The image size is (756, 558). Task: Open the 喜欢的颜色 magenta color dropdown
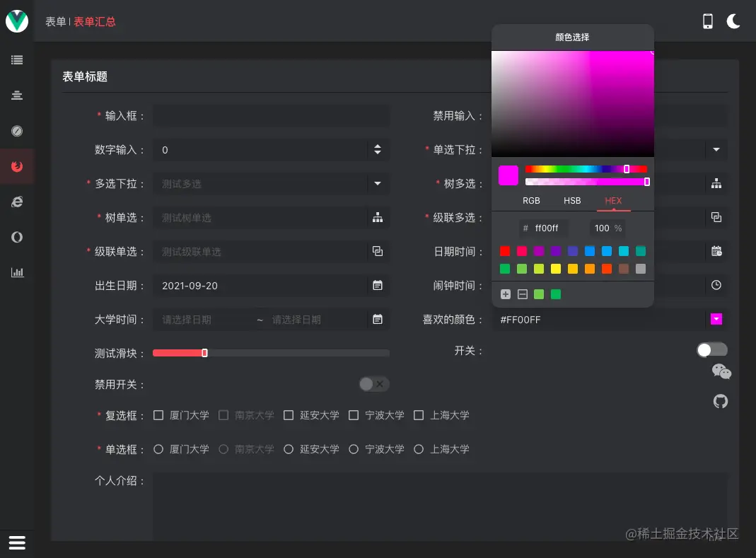(716, 319)
